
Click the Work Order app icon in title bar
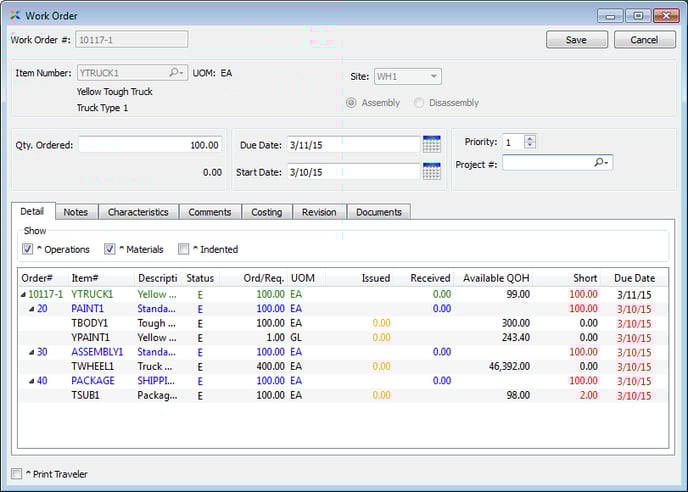[x=12, y=16]
